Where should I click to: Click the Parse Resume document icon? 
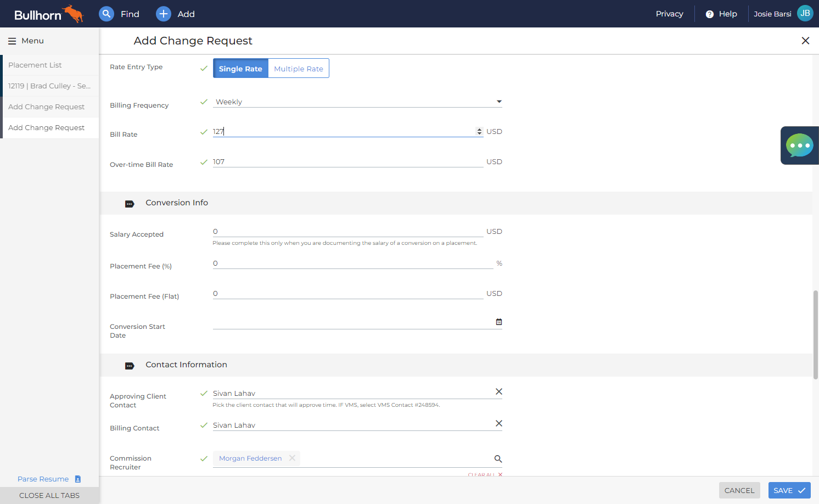(x=78, y=479)
